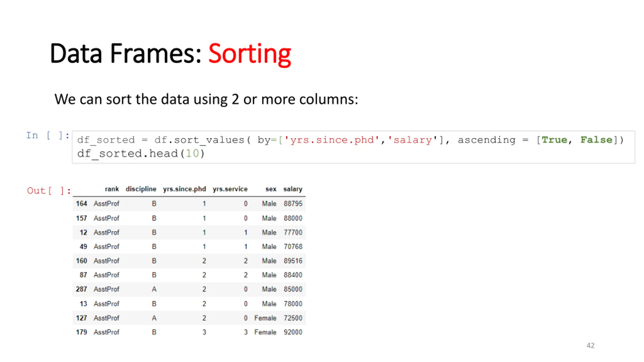Click salary value 72500

[x=293, y=318]
